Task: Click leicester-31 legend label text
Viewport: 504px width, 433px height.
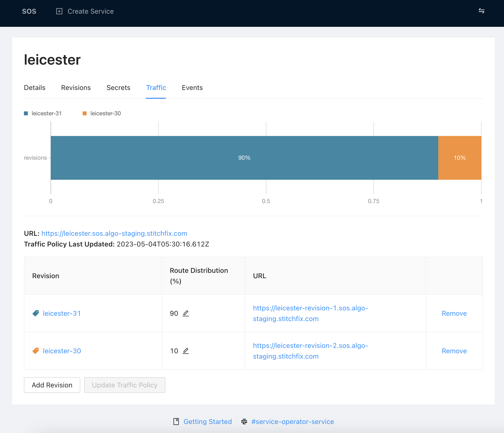Action: click(x=47, y=113)
